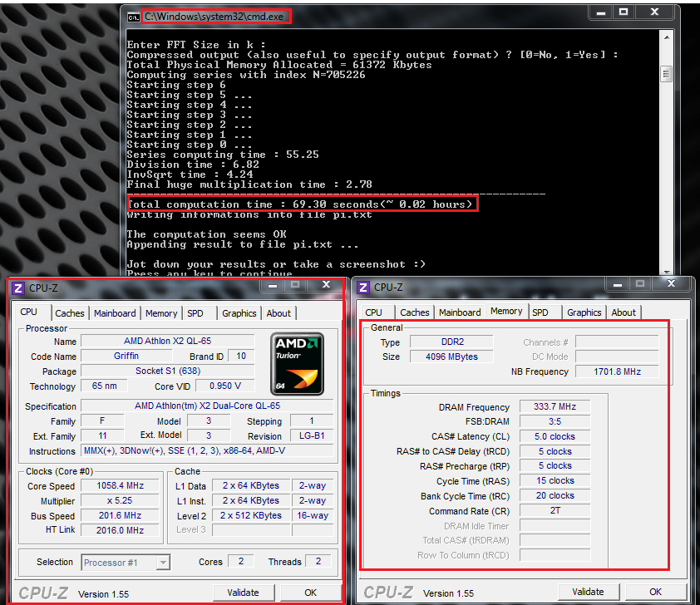
Task: Open the About tab in left CPU-Z window
Action: tap(279, 313)
